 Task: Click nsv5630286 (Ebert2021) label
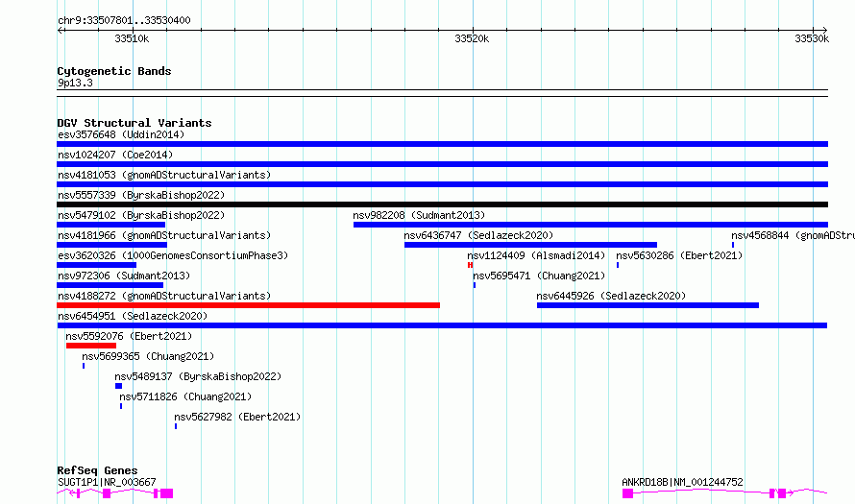(679, 255)
